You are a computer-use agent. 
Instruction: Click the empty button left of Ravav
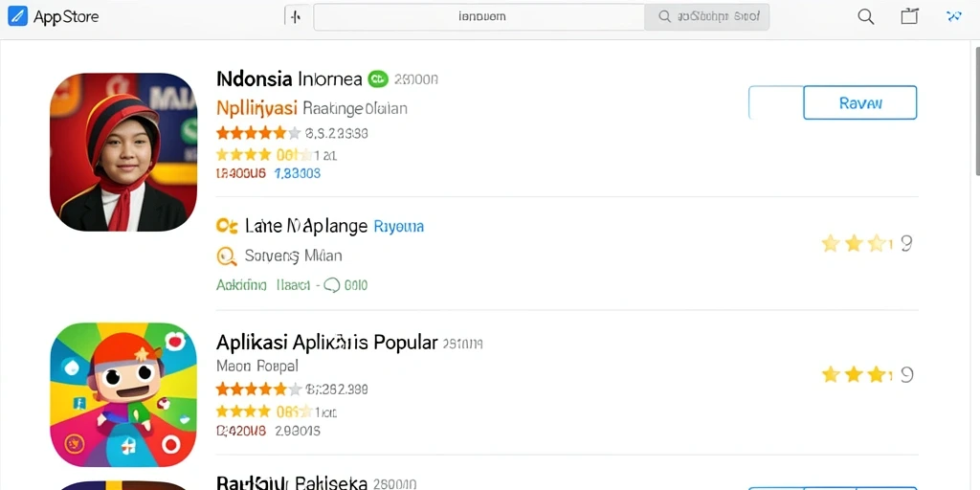775,102
